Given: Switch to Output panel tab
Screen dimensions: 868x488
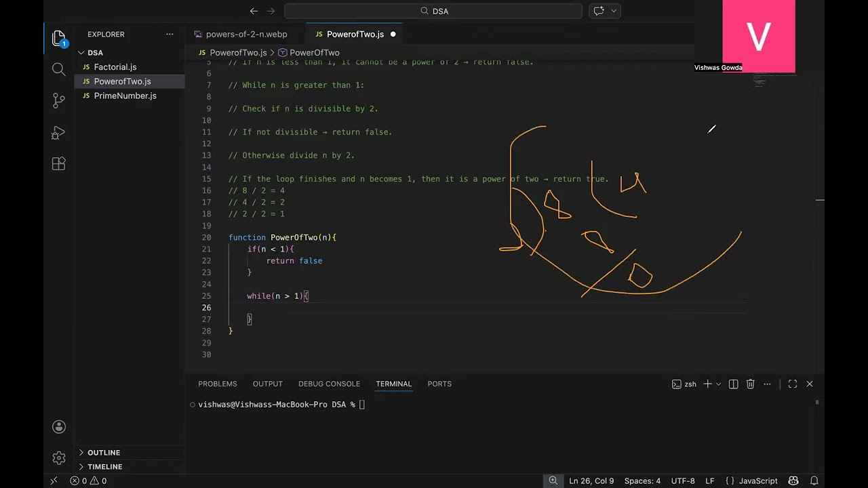Looking at the screenshot, I should tap(268, 384).
